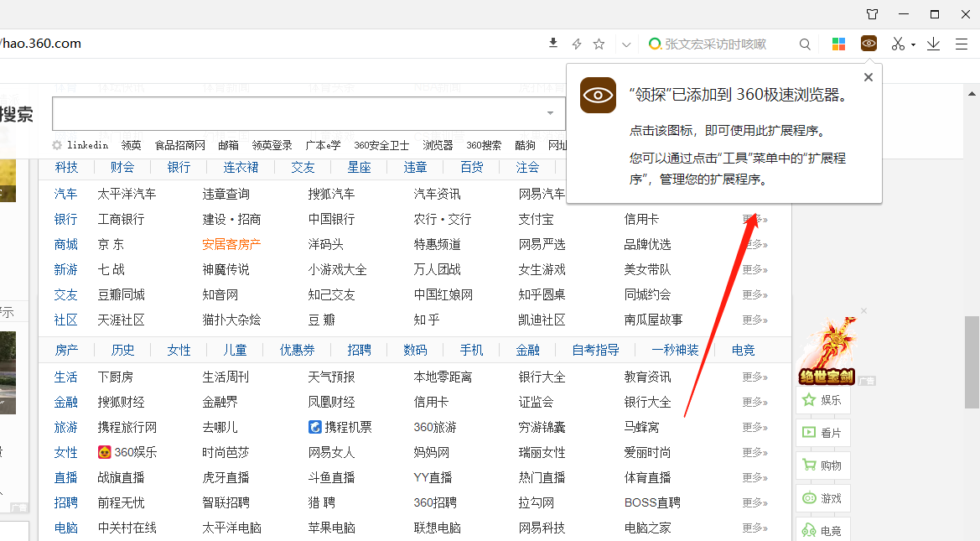Select the 电竞 category tab
The image size is (980, 541).
pyautogui.click(x=743, y=350)
